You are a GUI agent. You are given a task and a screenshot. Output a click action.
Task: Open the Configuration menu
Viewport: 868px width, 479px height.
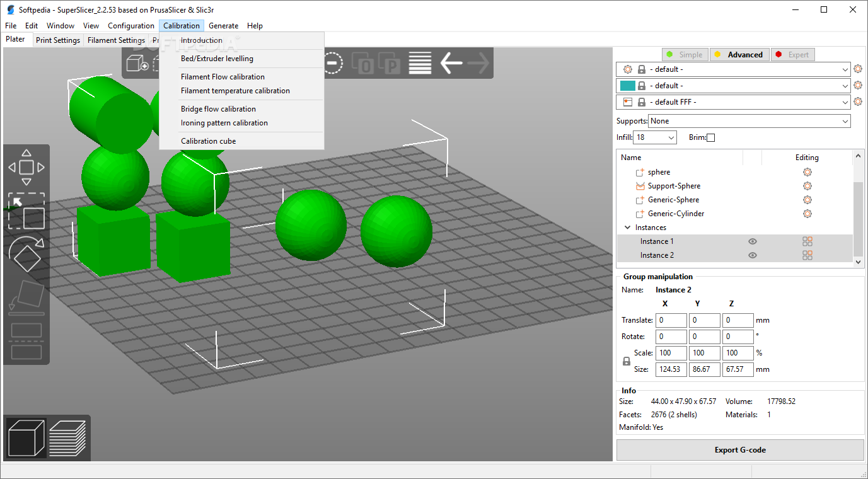pos(131,26)
